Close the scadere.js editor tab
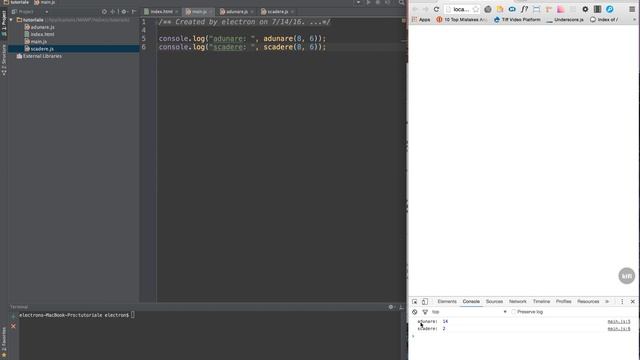This screenshot has height=360, width=640. point(292,12)
